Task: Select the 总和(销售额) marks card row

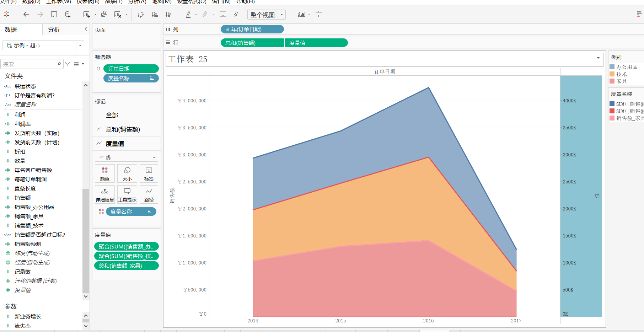Action: click(127, 129)
